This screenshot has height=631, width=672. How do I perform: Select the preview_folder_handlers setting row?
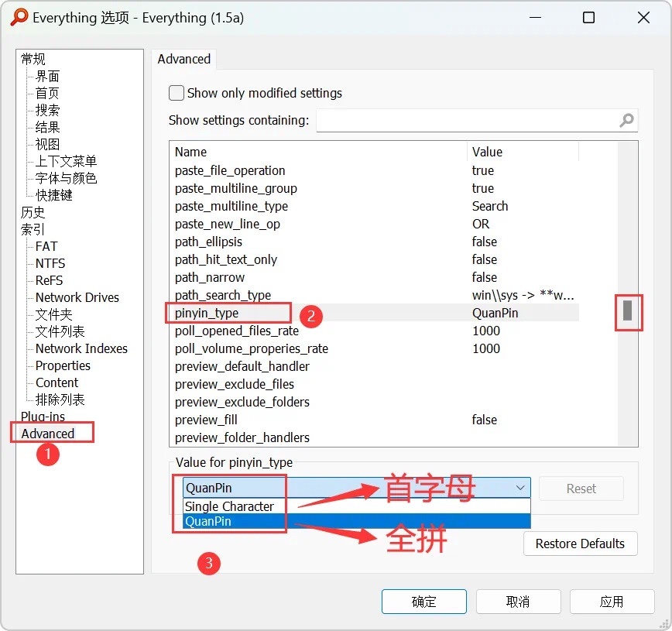[x=375, y=437]
